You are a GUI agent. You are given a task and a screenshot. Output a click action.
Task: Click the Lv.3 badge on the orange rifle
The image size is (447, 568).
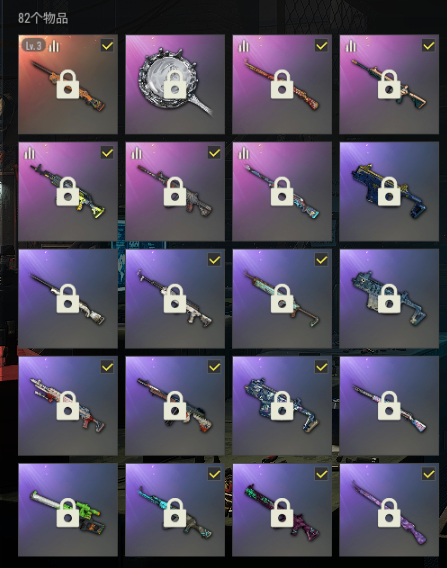(34, 46)
